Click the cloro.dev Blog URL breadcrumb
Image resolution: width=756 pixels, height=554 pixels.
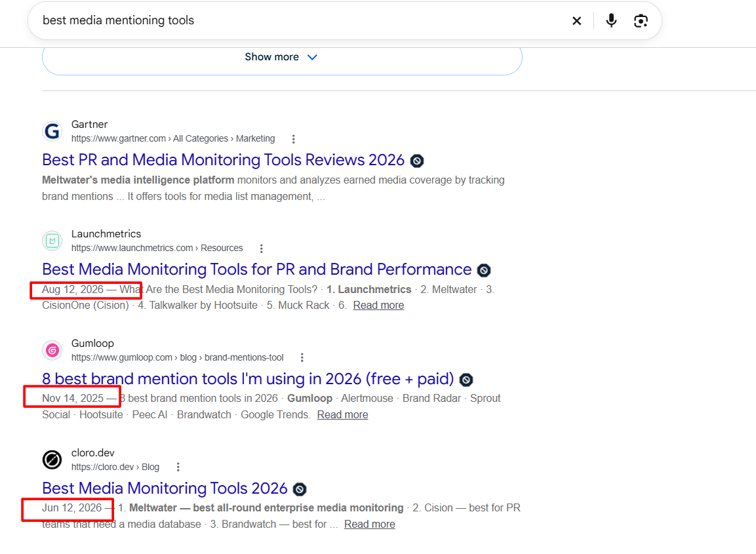115,467
